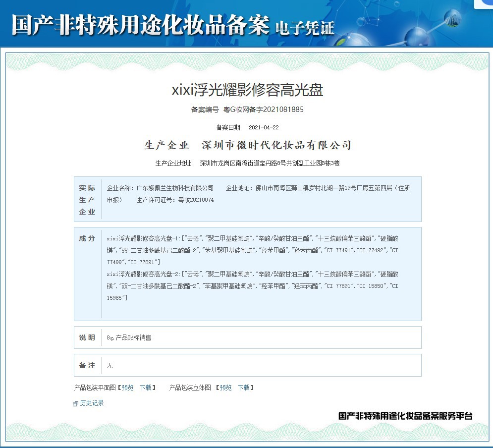493x448 pixels.
Task: Select the filing date 2021-04-22
Action: 264,127
